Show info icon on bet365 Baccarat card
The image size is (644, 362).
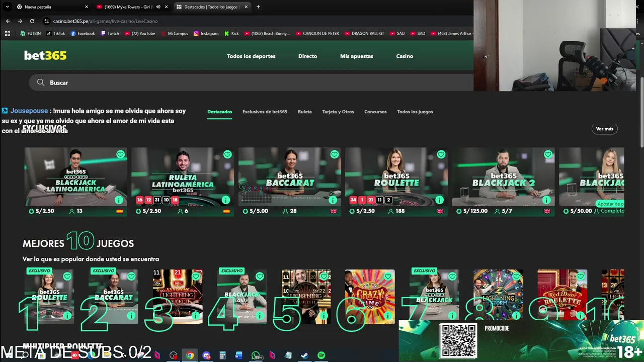click(333, 200)
